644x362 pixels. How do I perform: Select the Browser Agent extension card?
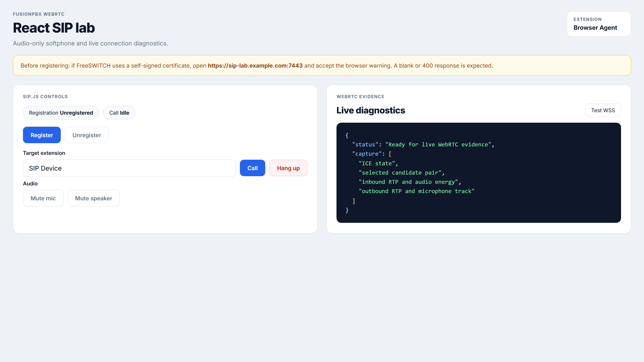coord(599,24)
